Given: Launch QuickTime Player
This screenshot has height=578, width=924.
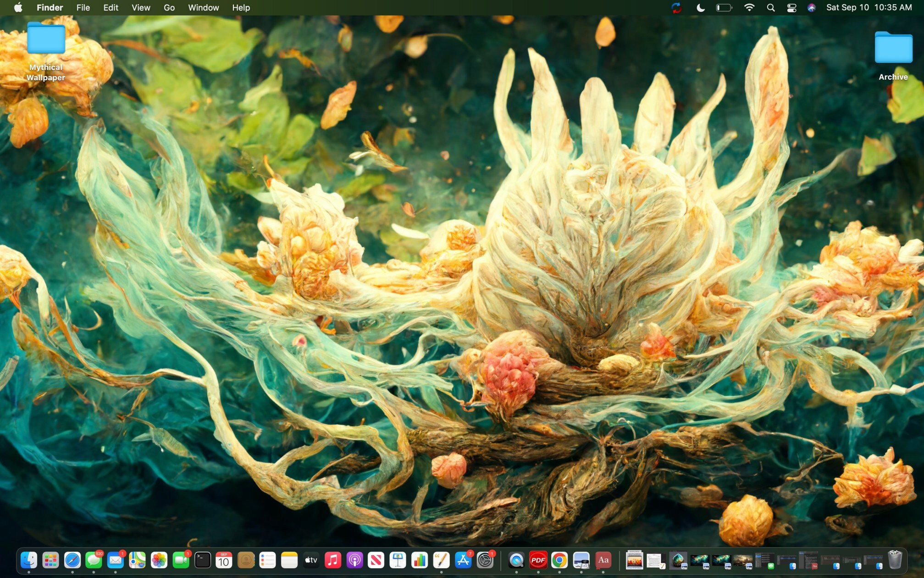Looking at the screenshot, I should [x=516, y=560].
